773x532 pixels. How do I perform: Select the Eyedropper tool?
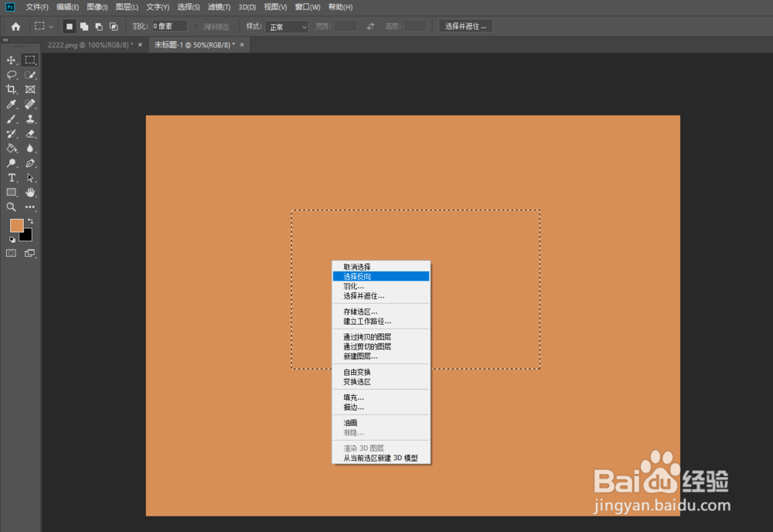tap(11, 104)
